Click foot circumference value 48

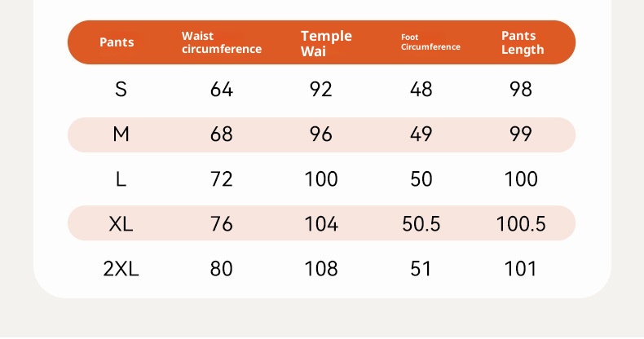421,90
